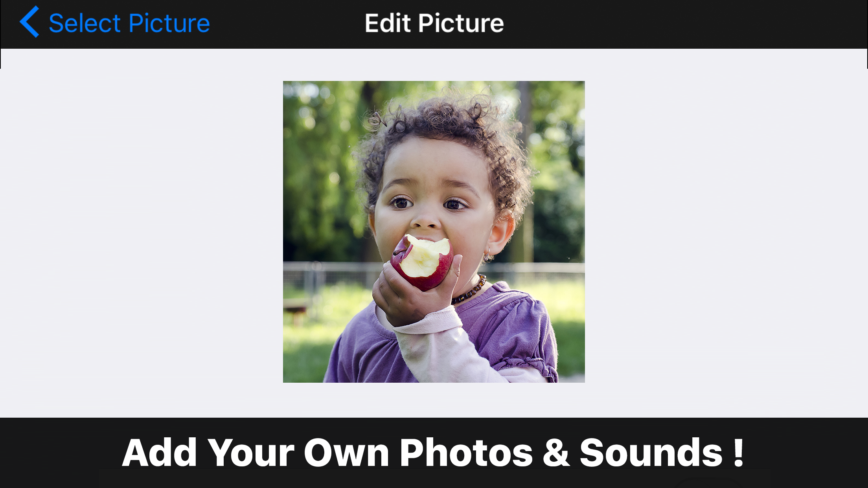Click the word Sounds in bottom banner
868x488 pixels.
click(651, 453)
